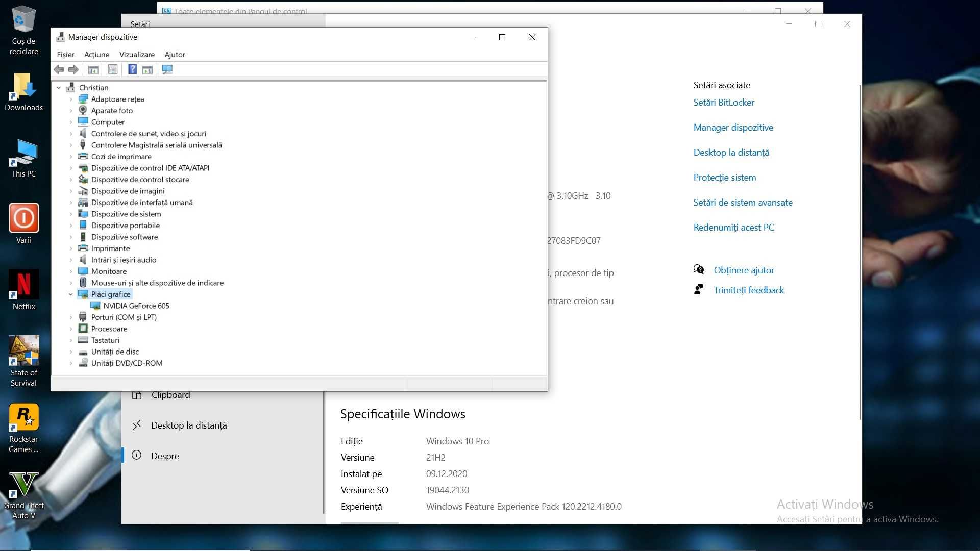The width and height of the screenshot is (980, 551).
Task: Click the Unități DVD/CD-ROM drive icon
Action: 83,363
